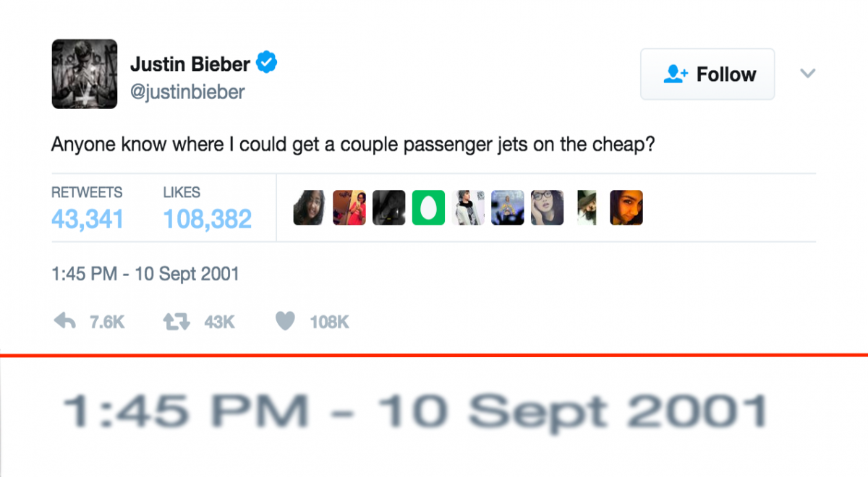Click the 7.6K reply count
Screen dimensions: 868x477
[x=107, y=322]
